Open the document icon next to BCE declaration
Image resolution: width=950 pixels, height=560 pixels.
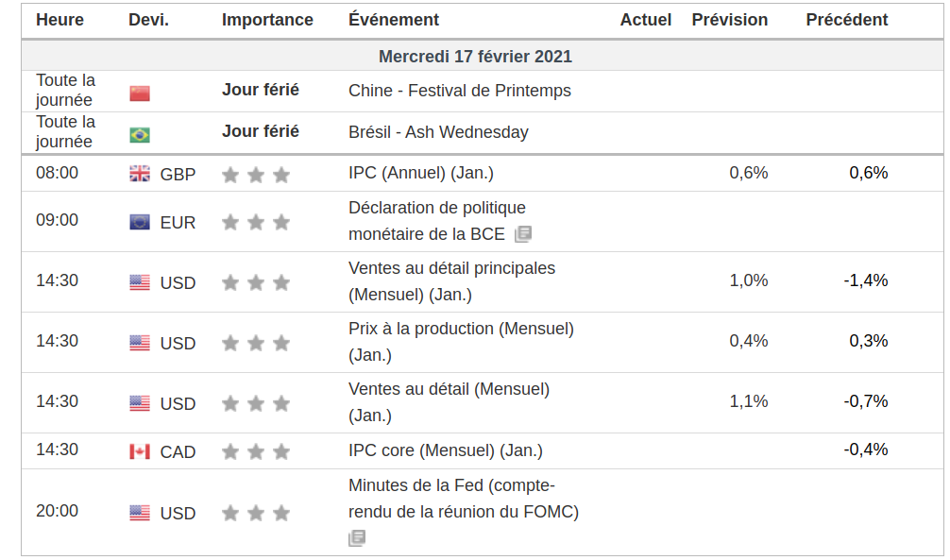coord(523,234)
